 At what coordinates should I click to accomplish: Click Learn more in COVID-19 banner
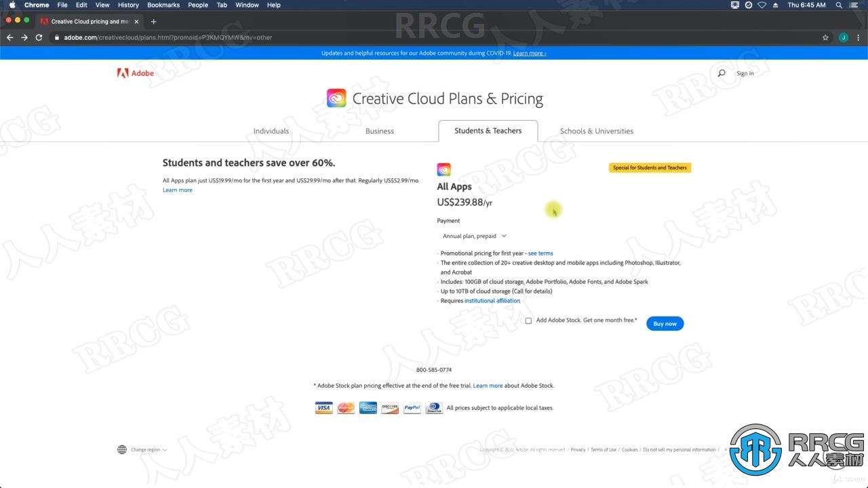[x=530, y=53]
